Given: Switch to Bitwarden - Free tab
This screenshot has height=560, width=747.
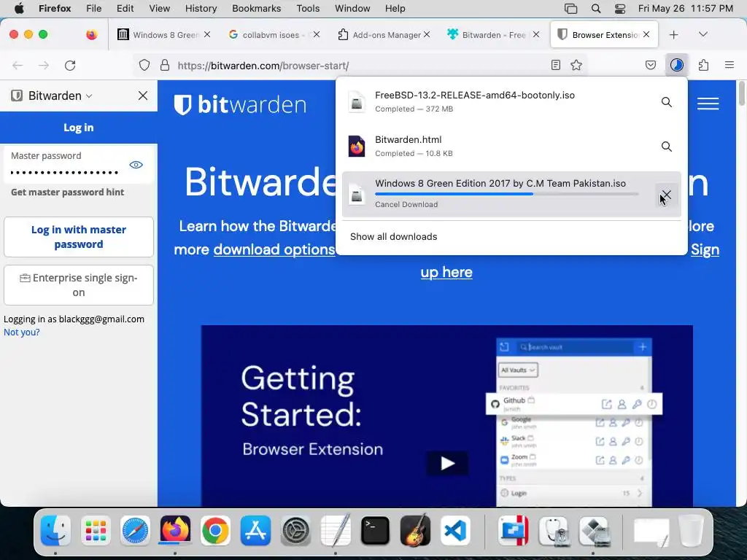Looking at the screenshot, I should (494, 35).
